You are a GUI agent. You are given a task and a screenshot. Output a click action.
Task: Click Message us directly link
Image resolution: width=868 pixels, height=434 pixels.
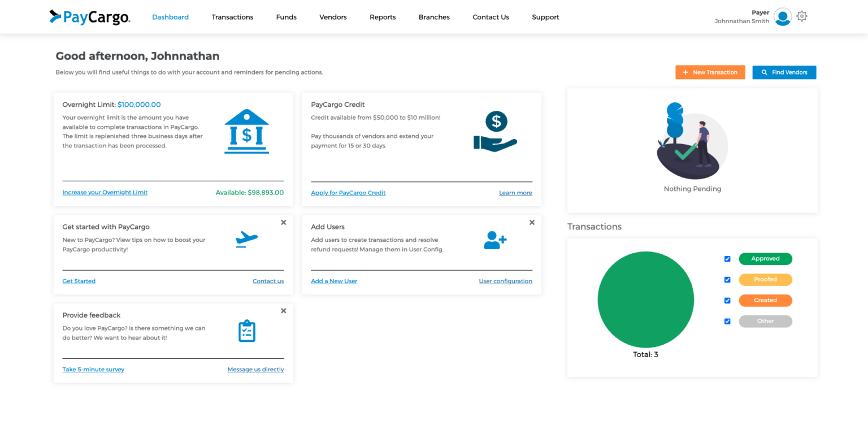click(x=255, y=369)
